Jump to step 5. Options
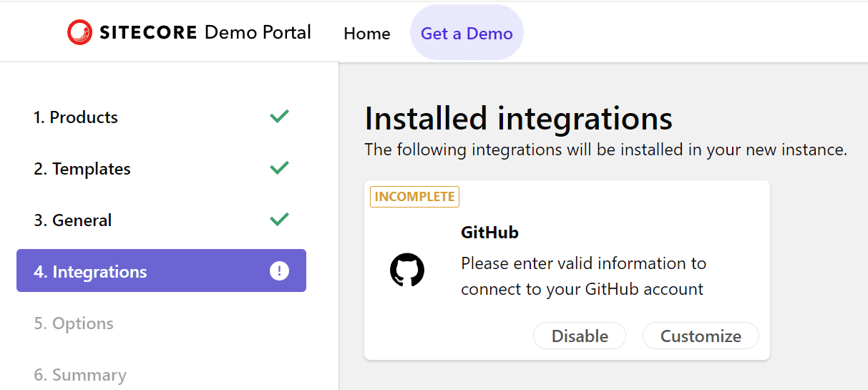 coord(74,323)
